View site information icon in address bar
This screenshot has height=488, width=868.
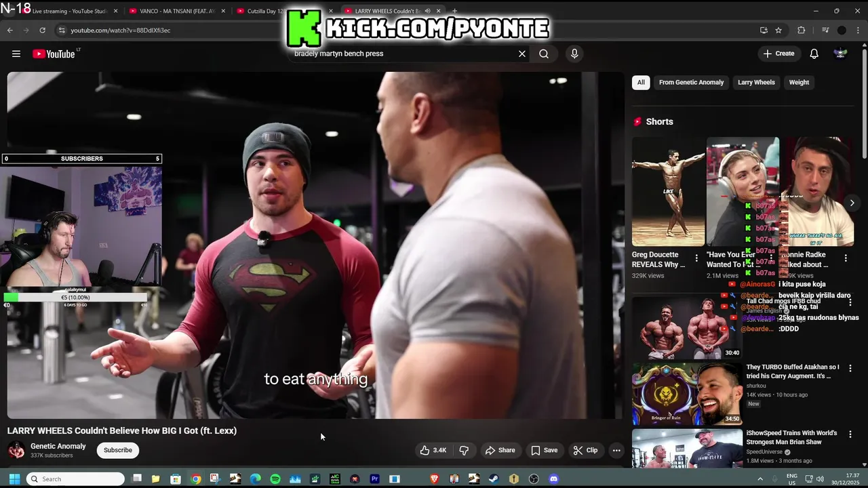click(x=62, y=30)
